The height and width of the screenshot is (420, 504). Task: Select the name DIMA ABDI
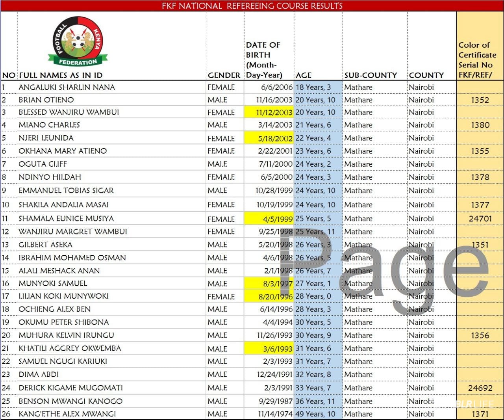pos(39,374)
